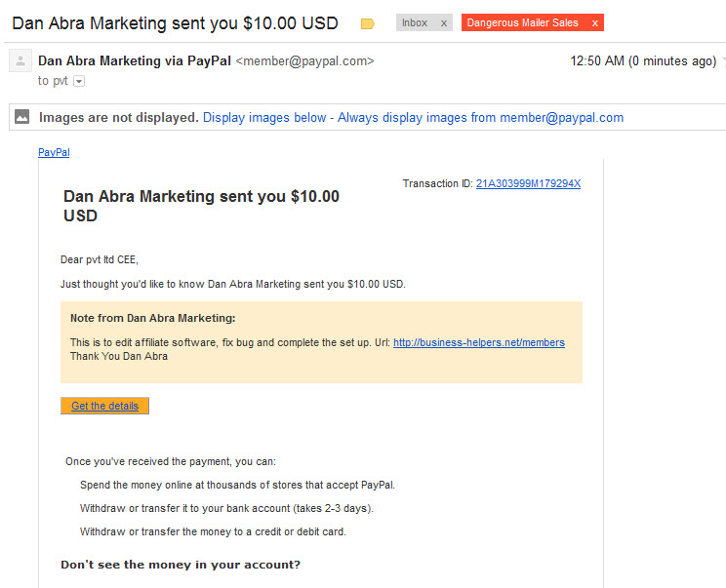
Task: Click 'Images are not displayed.' notice text
Action: pyautogui.click(x=118, y=118)
